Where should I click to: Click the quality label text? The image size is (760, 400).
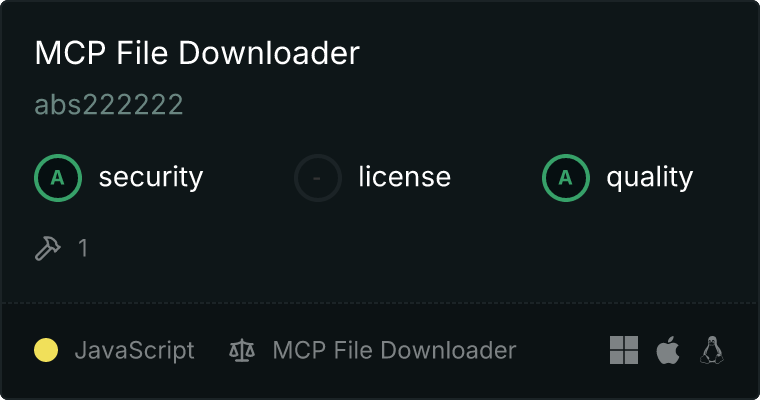coord(649,178)
